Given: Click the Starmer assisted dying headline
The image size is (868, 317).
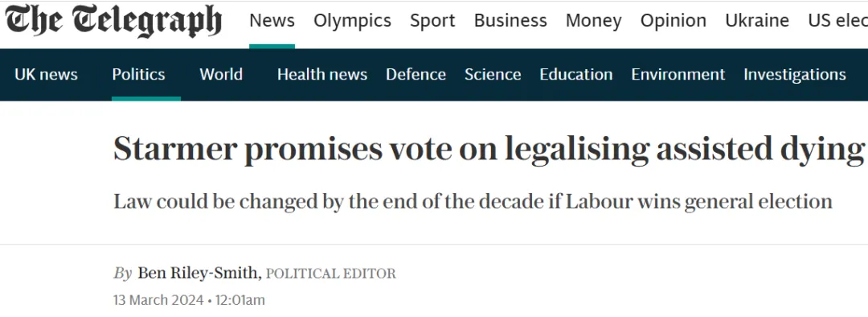Looking at the screenshot, I should pyautogui.click(x=489, y=150).
